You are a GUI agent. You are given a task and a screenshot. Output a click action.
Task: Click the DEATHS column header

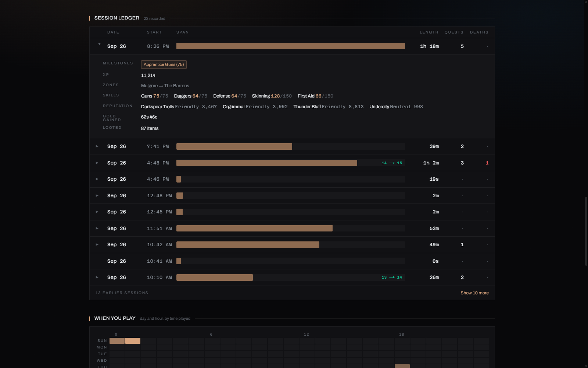(479, 32)
